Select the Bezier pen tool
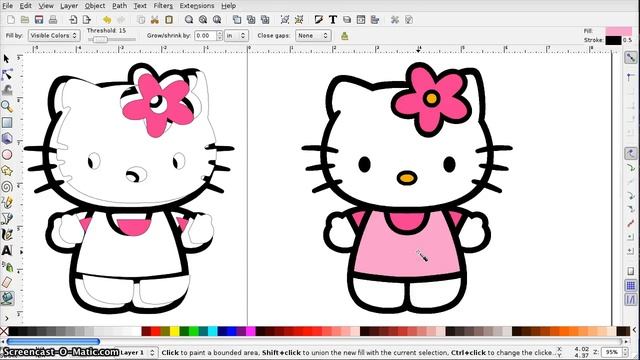Screen dimensions: 640x360 point(7,218)
